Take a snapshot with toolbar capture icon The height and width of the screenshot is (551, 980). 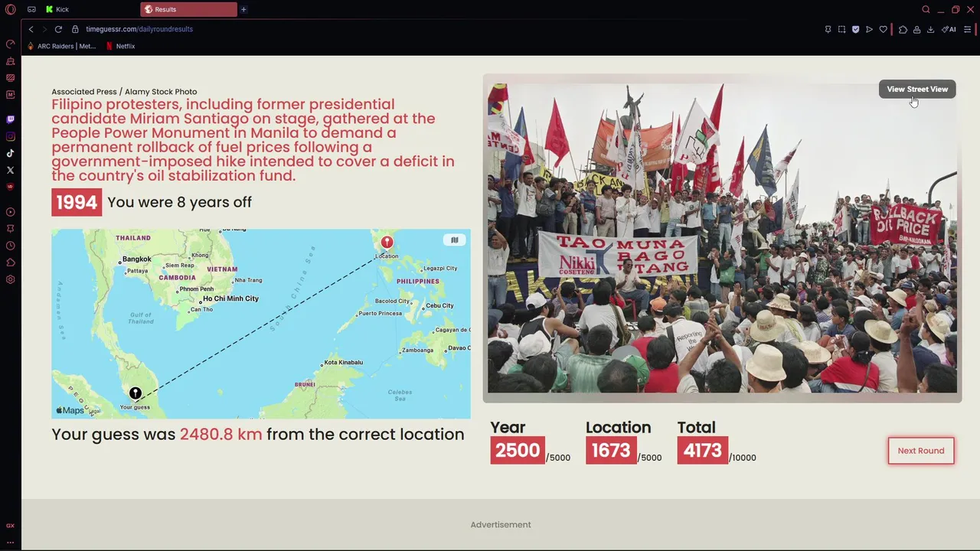pyautogui.click(x=841, y=29)
